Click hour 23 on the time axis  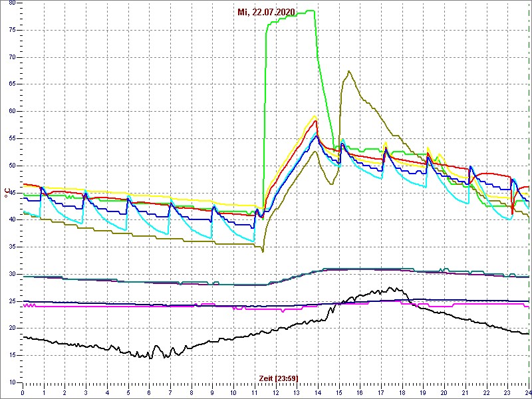(507, 392)
